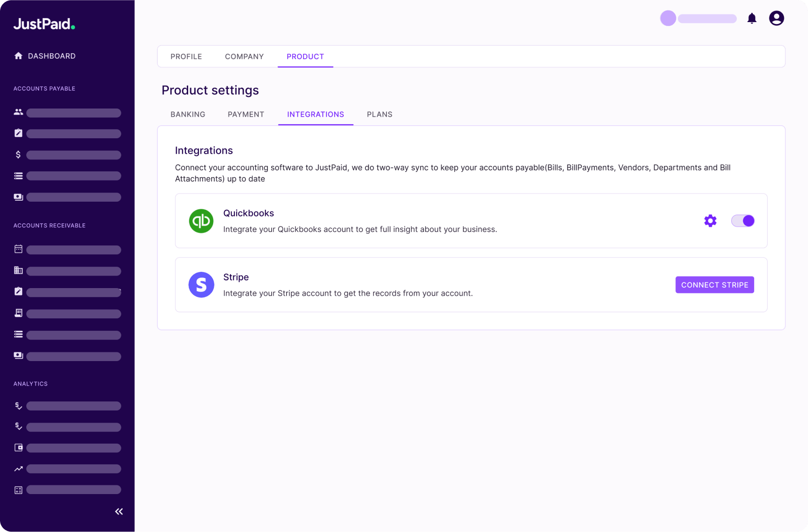Screen dimensions: 808x532
Task: Open Quickbooks integration settings gear
Action: (x=710, y=221)
